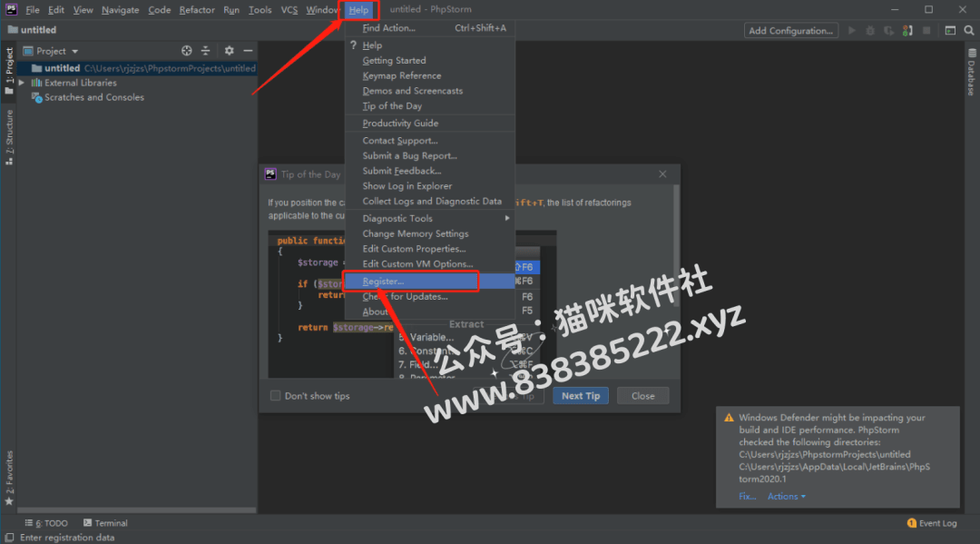Click the tool window toggle icon in status bar
The image size is (980, 544).
point(9,538)
